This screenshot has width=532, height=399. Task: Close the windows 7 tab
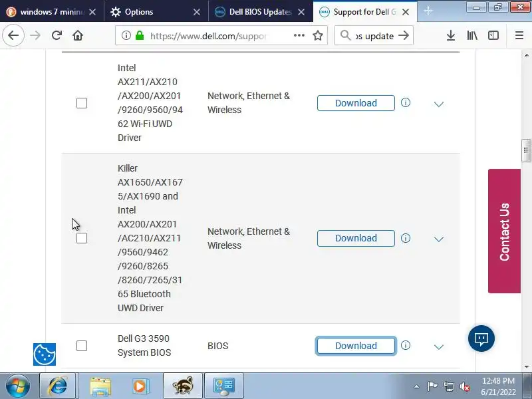(92, 12)
